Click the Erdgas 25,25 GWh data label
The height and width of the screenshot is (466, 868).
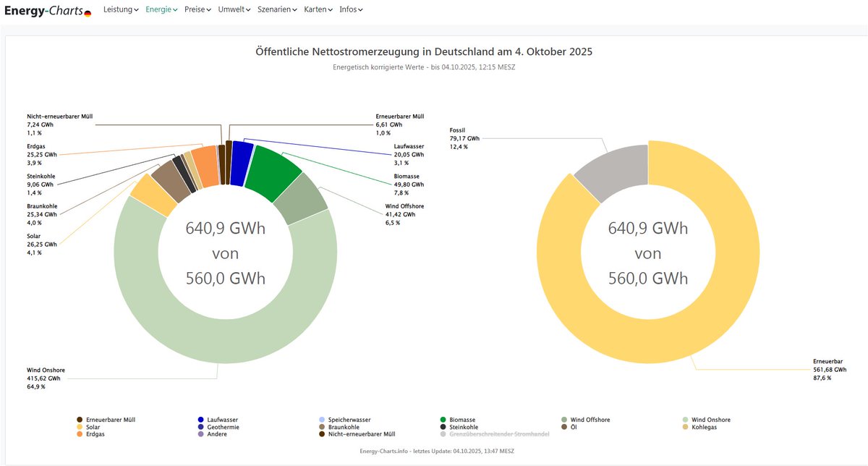click(41, 154)
